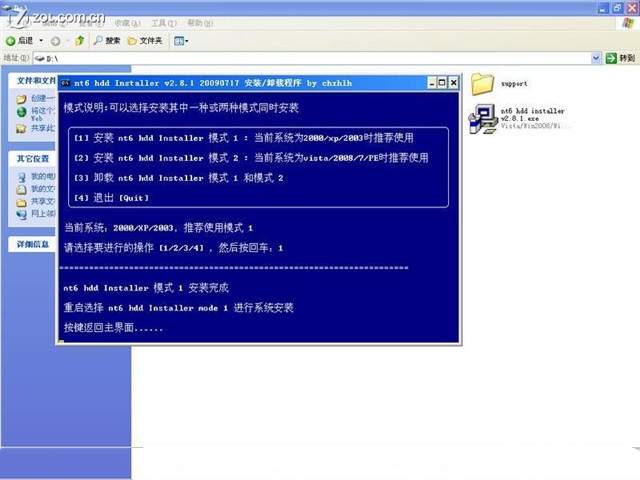Expand the address bar dropdown arrow
Viewport: 640px width, 480px height.
596,58
